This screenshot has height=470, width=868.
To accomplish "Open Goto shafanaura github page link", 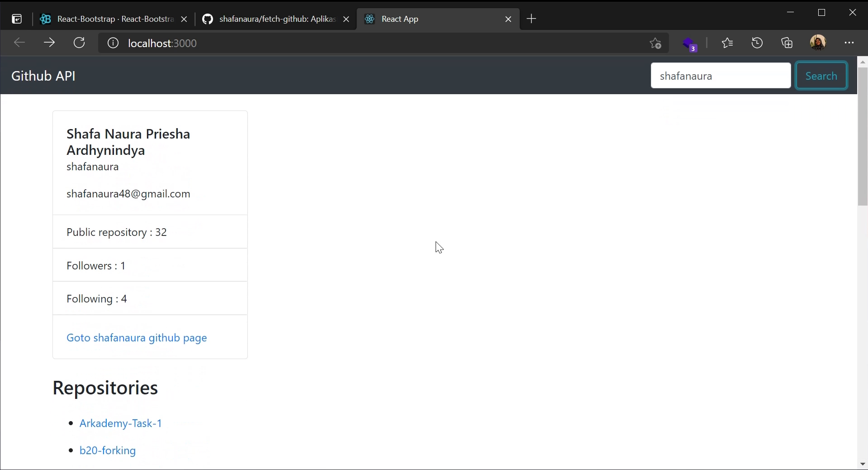I will click(x=137, y=338).
